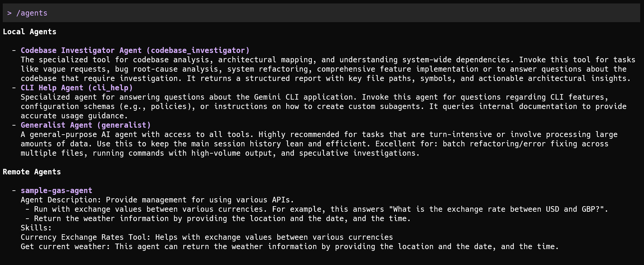Select the Local Agents heading
Viewport: 644px width, 265px height.
pyautogui.click(x=29, y=32)
